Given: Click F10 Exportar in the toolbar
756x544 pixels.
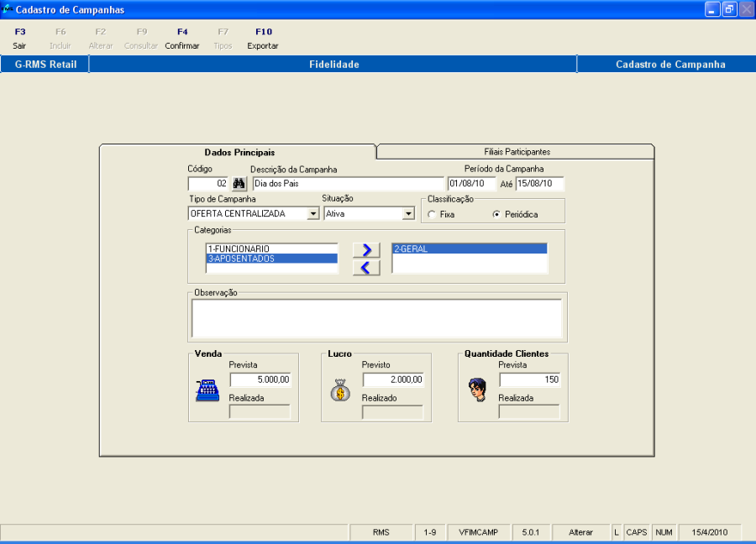Looking at the screenshot, I should (x=263, y=39).
